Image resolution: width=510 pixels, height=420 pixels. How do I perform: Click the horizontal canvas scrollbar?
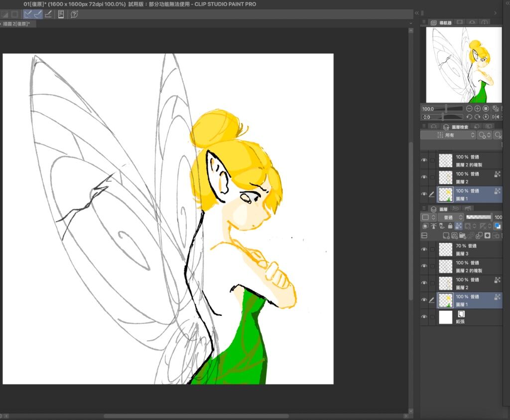(x=196, y=416)
